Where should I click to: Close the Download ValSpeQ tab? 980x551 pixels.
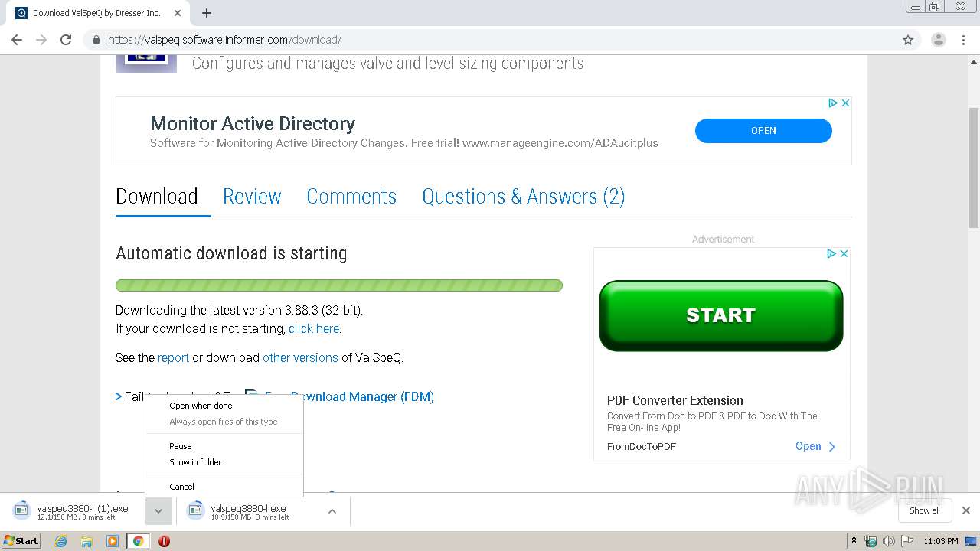tap(178, 13)
